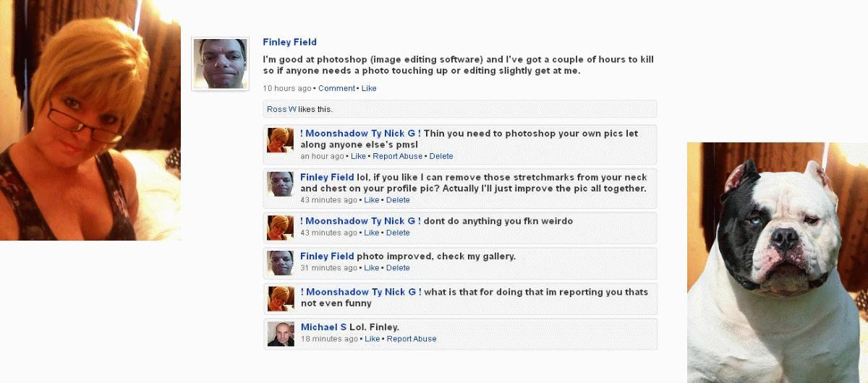Delete the 'an hour ago' comment
Viewport: 868px width, 383px height.
tap(441, 156)
